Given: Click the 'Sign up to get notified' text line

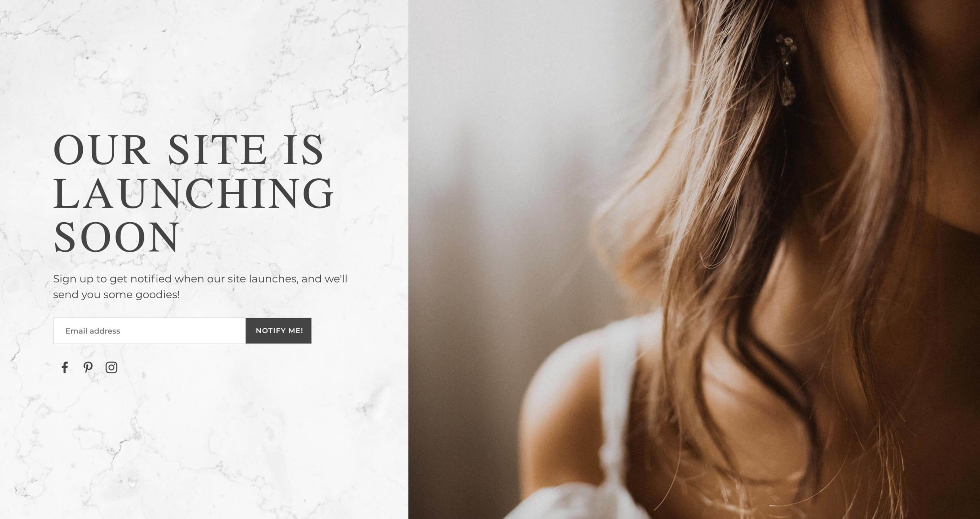Looking at the screenshot, I should tap(200, 279).
